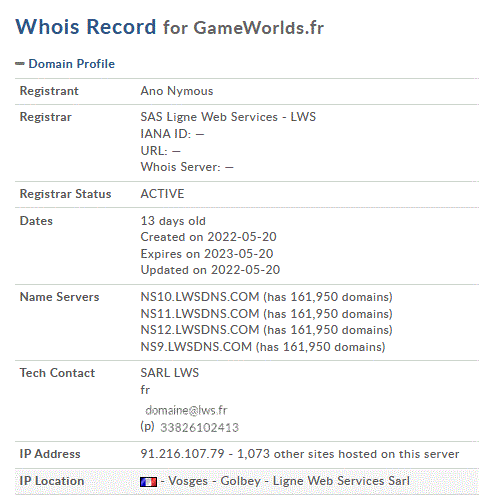Click the 'Whois Record for GameWorlds.fr' title
The image size is (479, 495).
click(170, 27)
